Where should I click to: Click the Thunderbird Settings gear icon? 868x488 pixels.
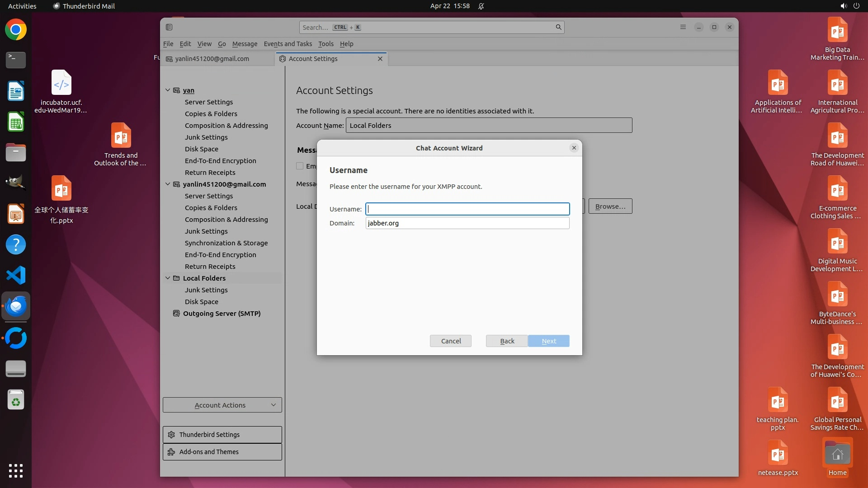(171, 435)
